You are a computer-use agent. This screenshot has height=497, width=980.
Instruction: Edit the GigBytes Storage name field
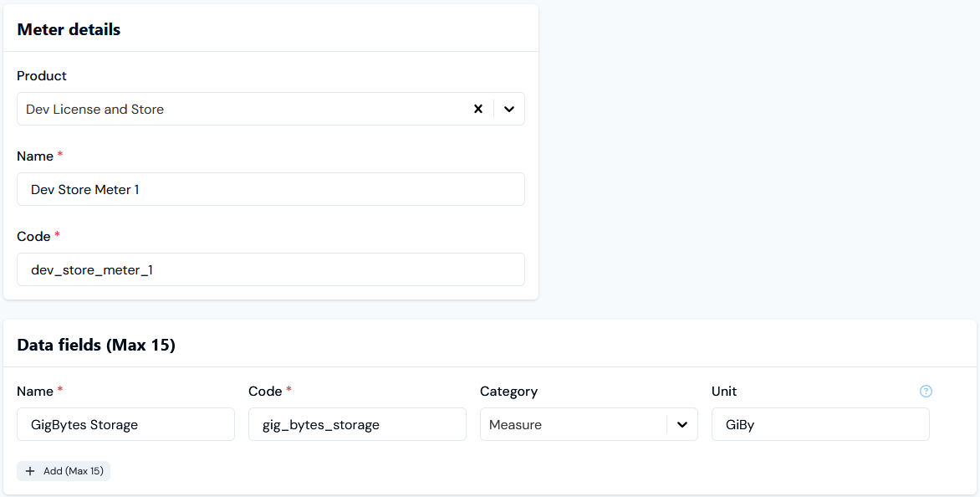(x=125, y=424)
